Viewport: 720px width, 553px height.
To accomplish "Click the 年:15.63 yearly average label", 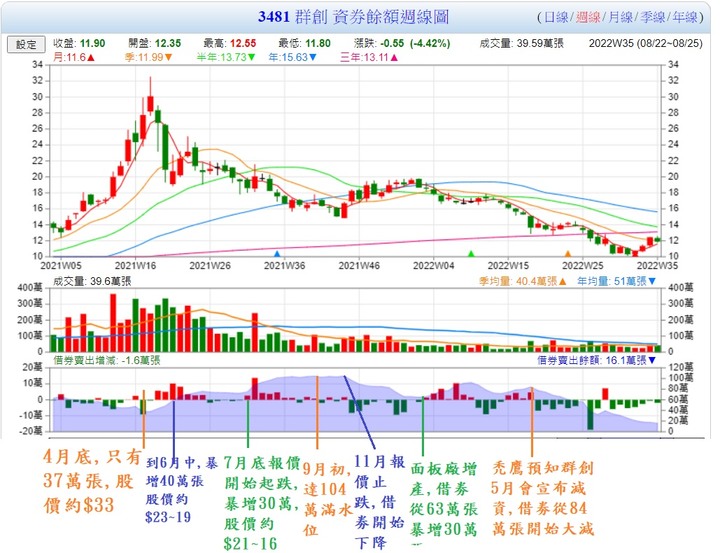I will 292,57.
